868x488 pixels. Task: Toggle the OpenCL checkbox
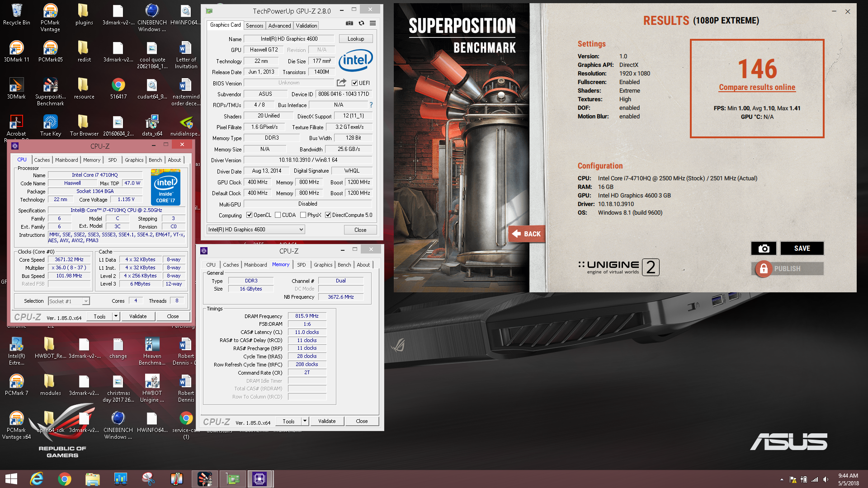click(x=249, y=215)
